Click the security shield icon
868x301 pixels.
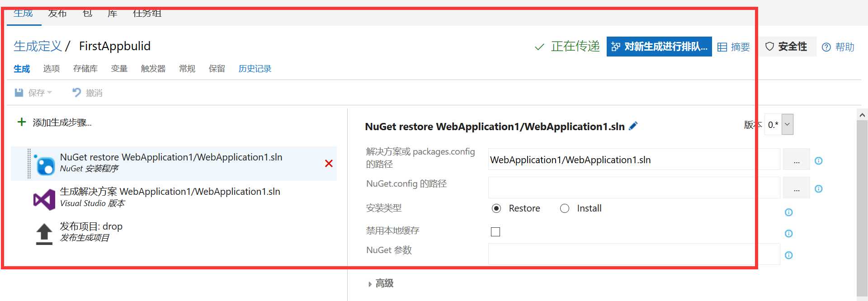(x=769, y=46)
